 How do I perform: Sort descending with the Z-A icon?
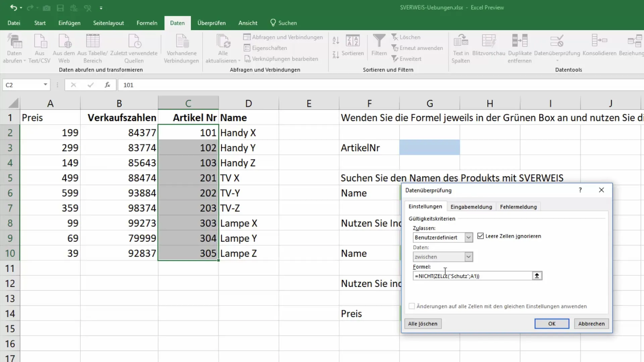point(336,55)
